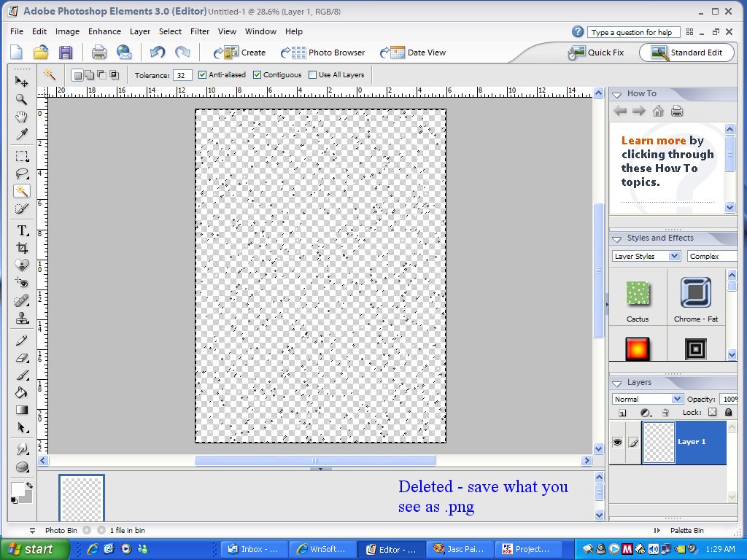Click the Undo arrow icon
The image size is (747, 560).
(x=158, y=52)
